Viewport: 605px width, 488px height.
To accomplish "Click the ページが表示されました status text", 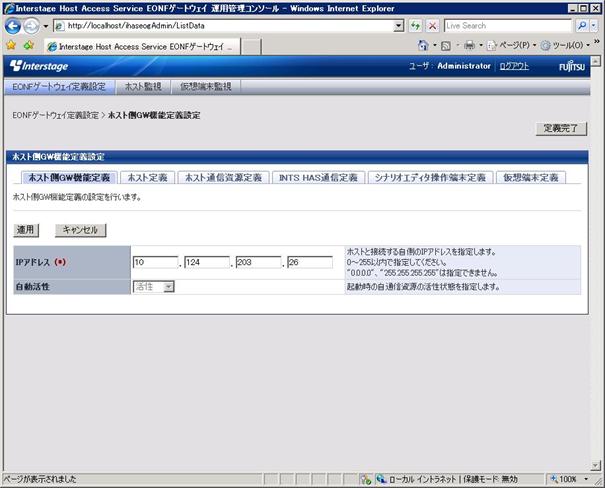I will pos(40,479).
